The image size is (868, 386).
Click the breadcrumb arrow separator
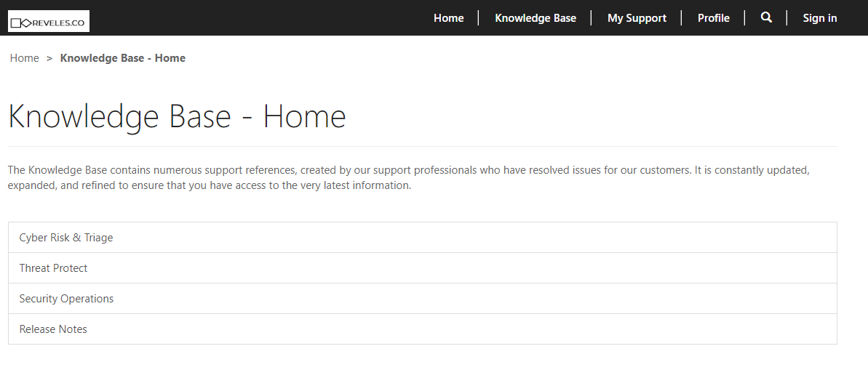(49, 58)
